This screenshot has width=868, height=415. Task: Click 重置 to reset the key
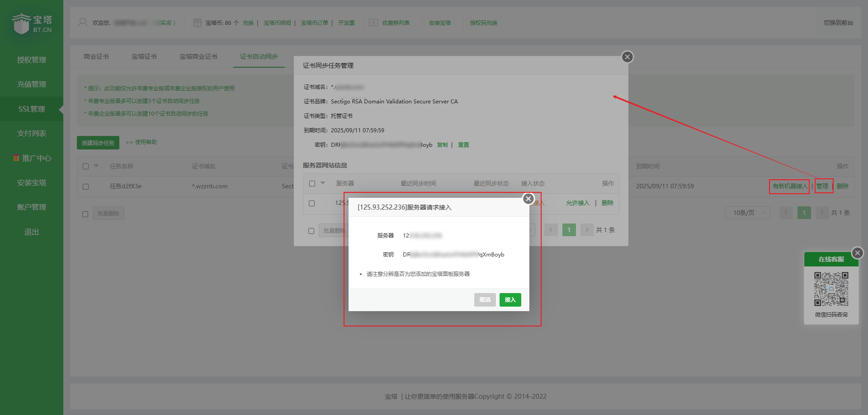463,145
